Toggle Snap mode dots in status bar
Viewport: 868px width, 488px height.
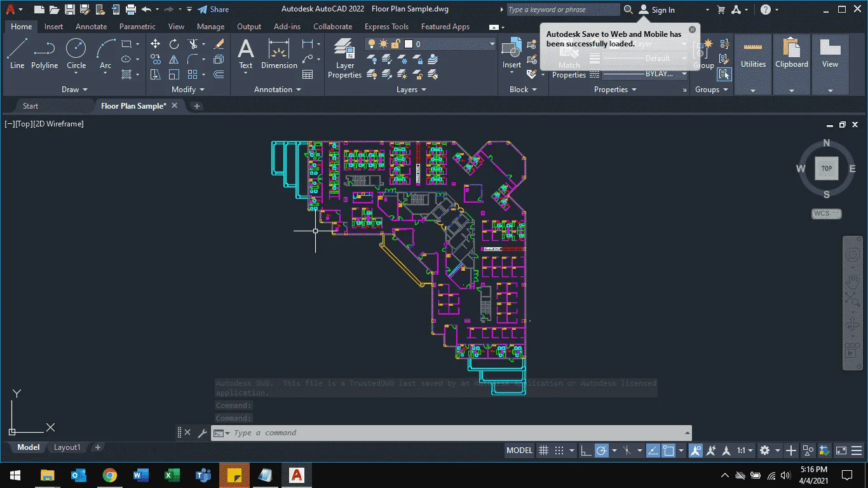[559, 451]
